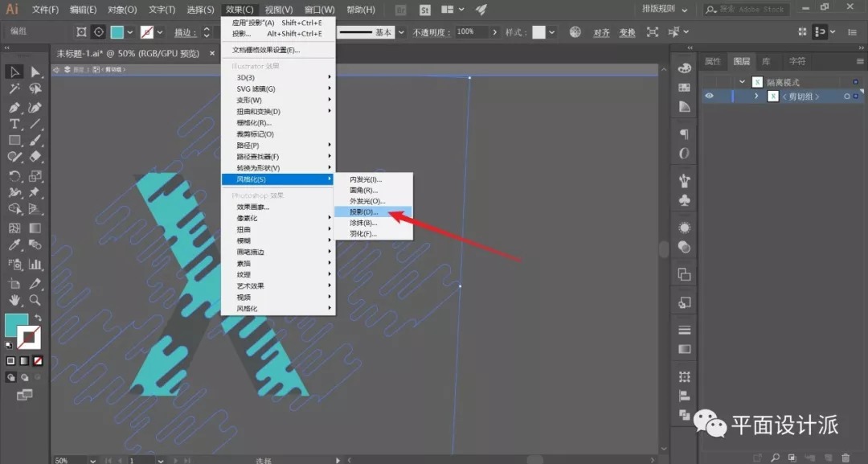The height and width of the screenshot is (464, 868).
Task: Set paint mode to Gradient
Action: [24, 361]
